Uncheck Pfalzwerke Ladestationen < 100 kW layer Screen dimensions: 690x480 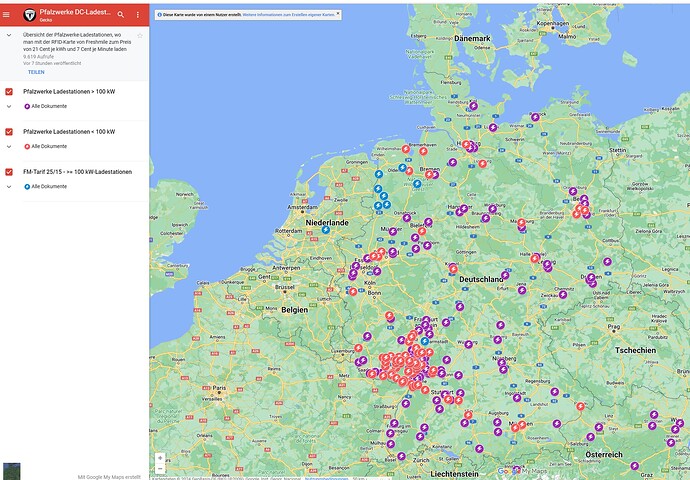tap(9, 132)
